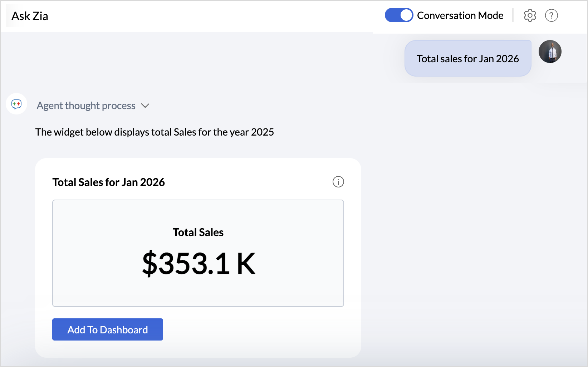Click the Ask Zia panel title
This screenshot has height=367, width=588.
(30, 16)
